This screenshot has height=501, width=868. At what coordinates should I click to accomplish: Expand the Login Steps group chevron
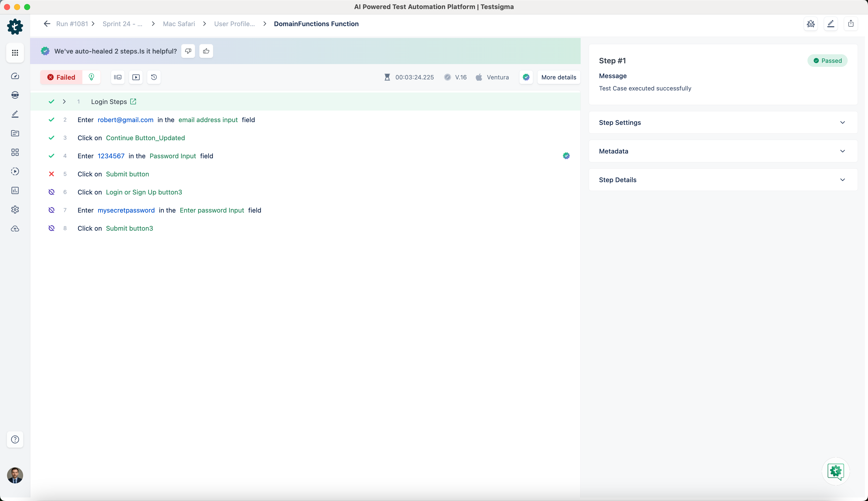tap(64, 102)
